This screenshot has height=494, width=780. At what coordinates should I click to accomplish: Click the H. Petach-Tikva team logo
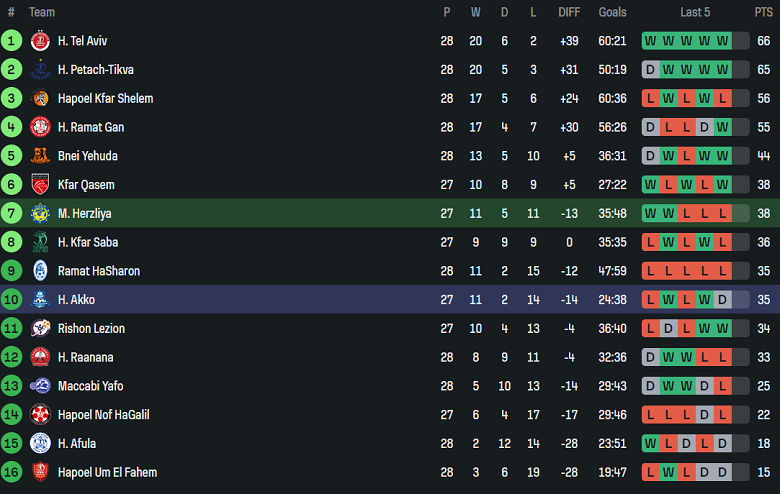click(x=40, y=70)
